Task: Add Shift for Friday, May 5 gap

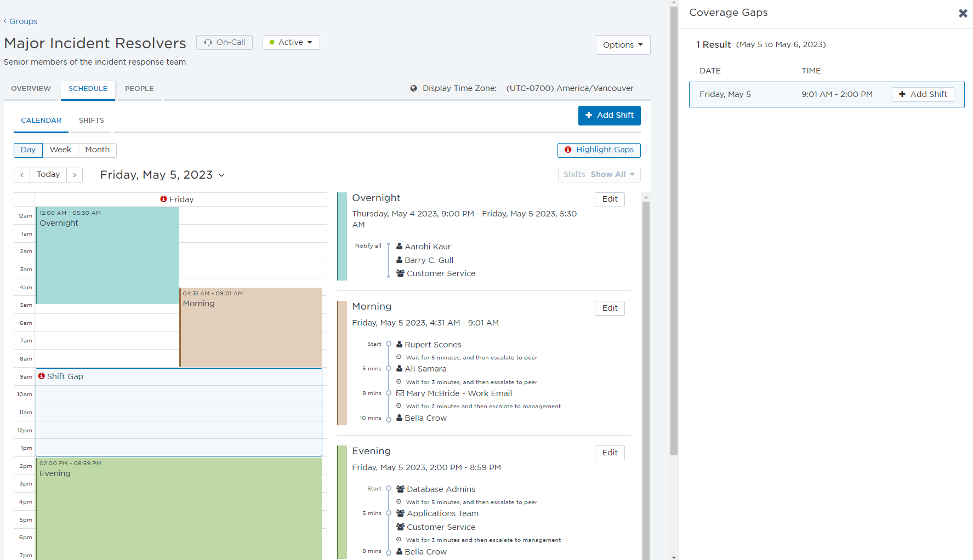Action: coord(923,94)
